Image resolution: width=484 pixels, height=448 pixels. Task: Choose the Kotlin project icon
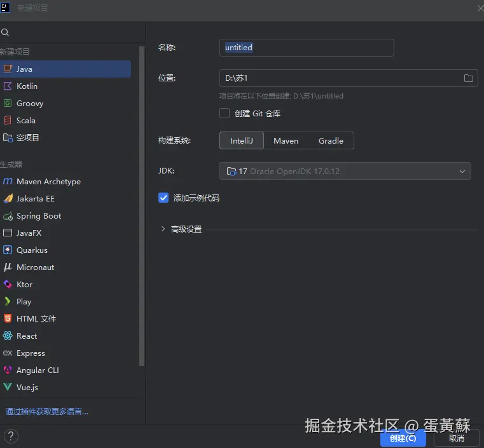pos(8,86)
